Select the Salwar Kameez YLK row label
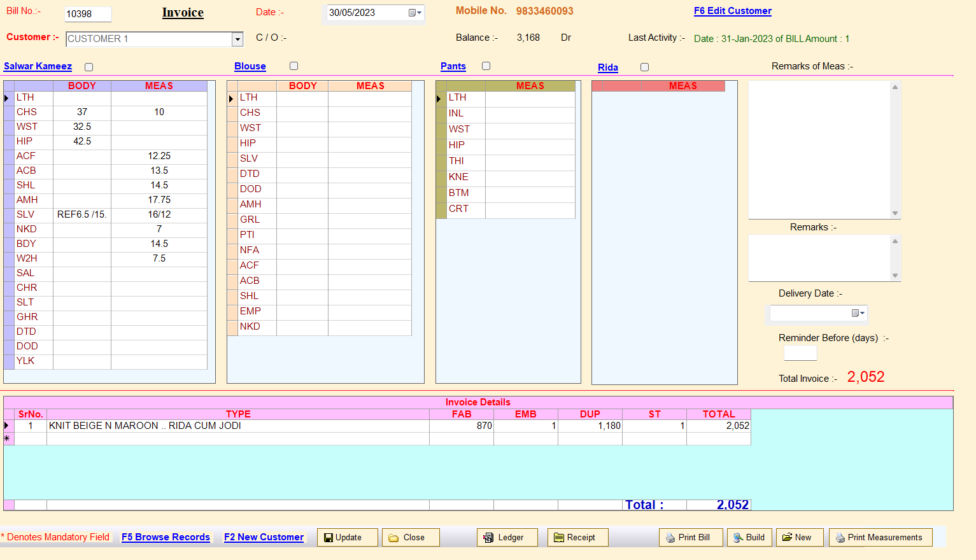Screen dimensions: 976x560 34,361
